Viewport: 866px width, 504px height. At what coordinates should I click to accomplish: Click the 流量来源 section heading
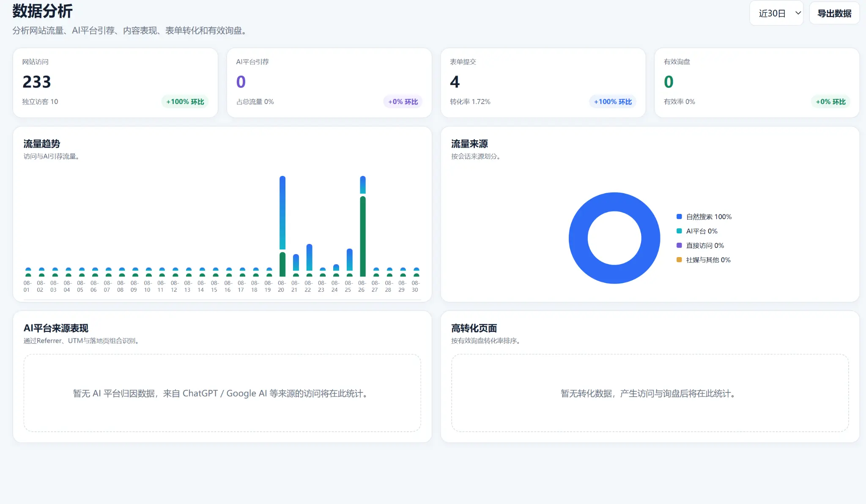click(469, 144)
